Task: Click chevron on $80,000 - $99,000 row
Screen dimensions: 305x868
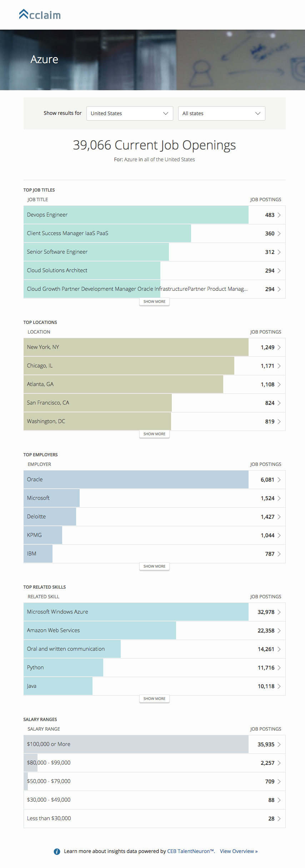Action: [x=279, y=763]
